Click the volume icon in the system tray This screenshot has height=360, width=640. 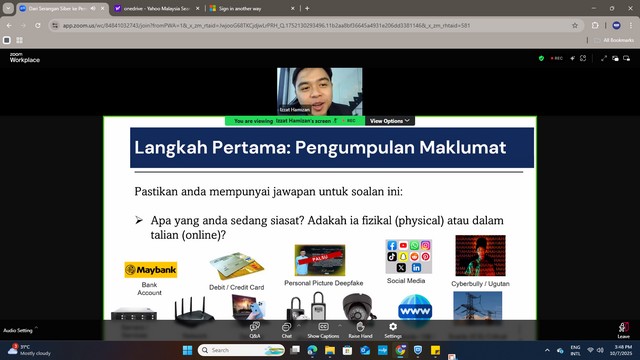tap(600, 350)
